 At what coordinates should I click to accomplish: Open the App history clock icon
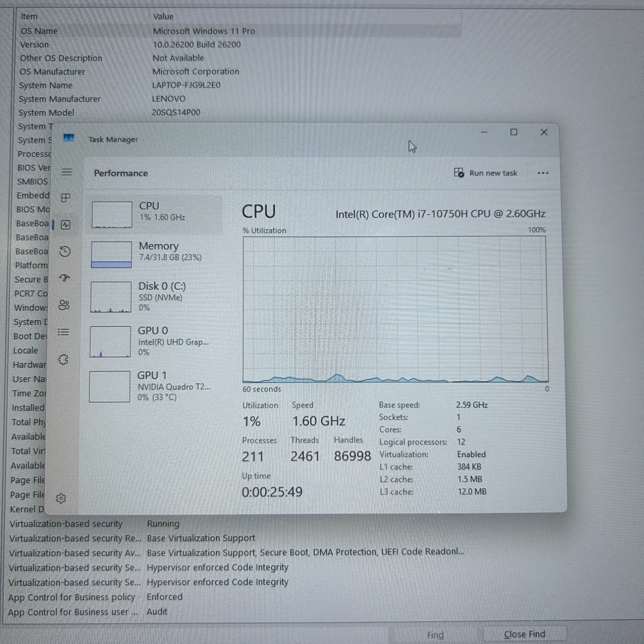point(65,252)
